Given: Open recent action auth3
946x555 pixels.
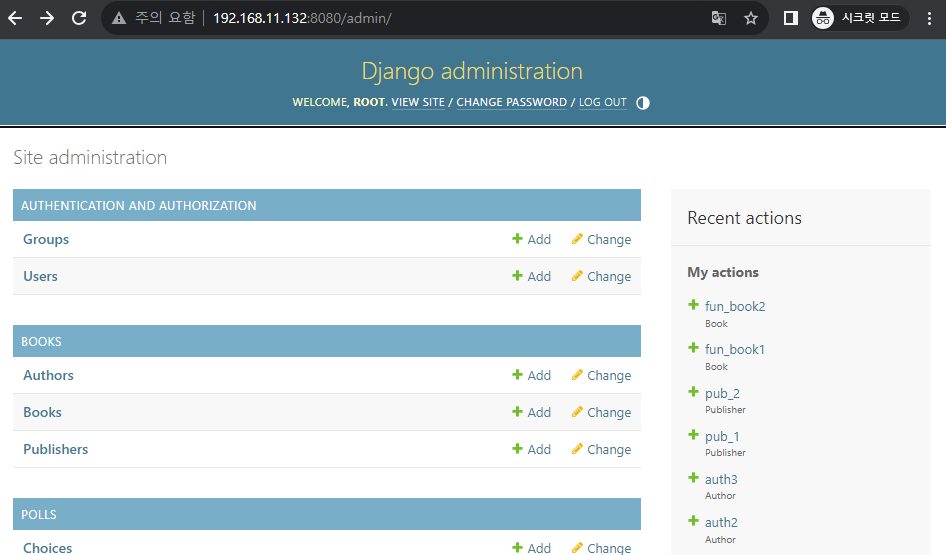Looking at the screenshot, I should click(x=721, y=479).
